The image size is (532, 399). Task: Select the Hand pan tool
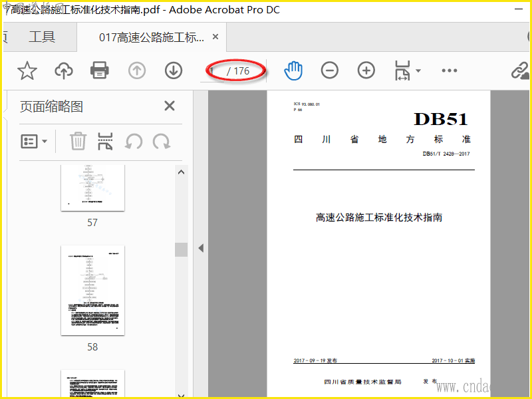293,70
